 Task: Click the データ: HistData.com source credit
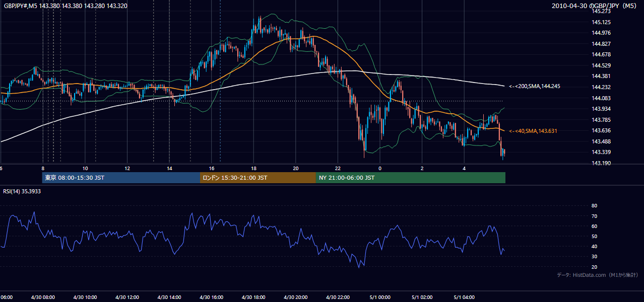(x=598, y=275)
